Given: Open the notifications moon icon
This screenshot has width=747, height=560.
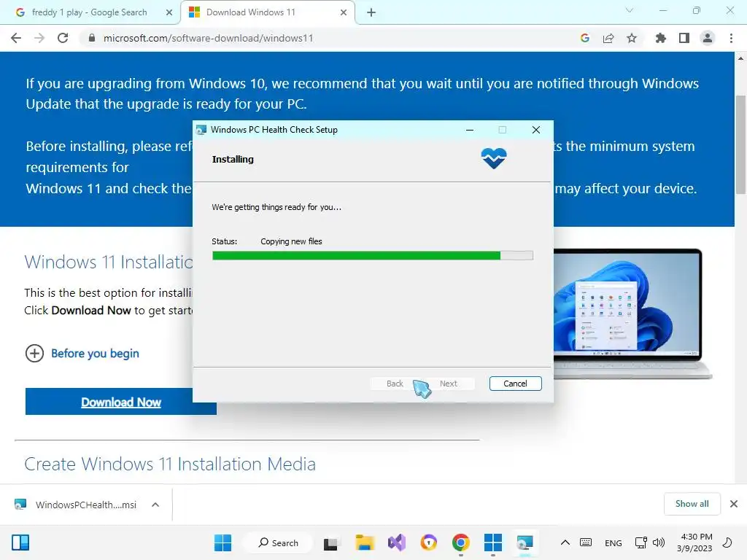Looking at the screenshot, I should click(x=727, y=542).
